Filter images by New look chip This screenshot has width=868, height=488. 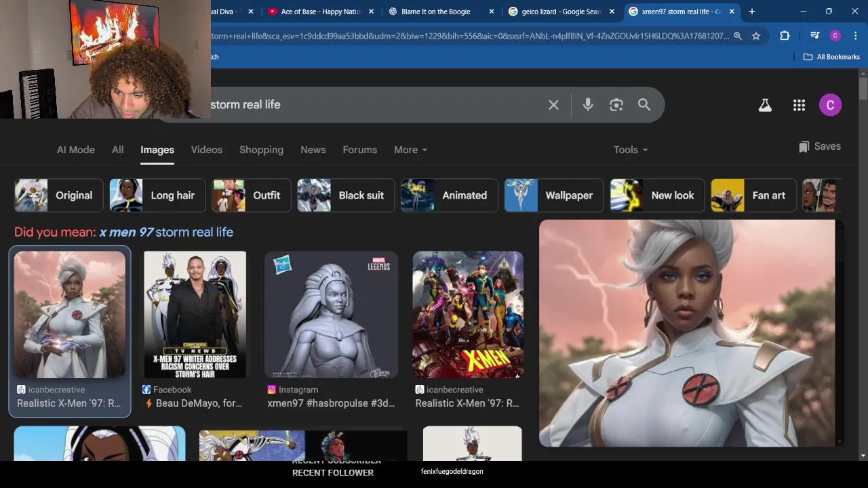[657, 195]
